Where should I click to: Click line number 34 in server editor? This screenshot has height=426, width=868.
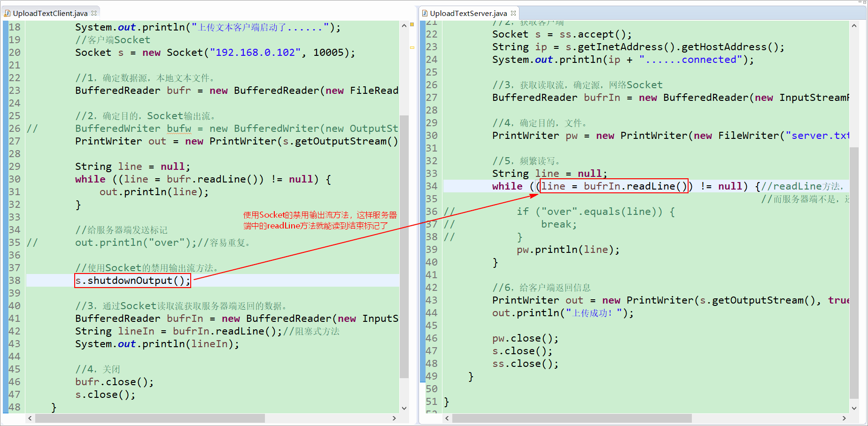[x=432, y=186]
